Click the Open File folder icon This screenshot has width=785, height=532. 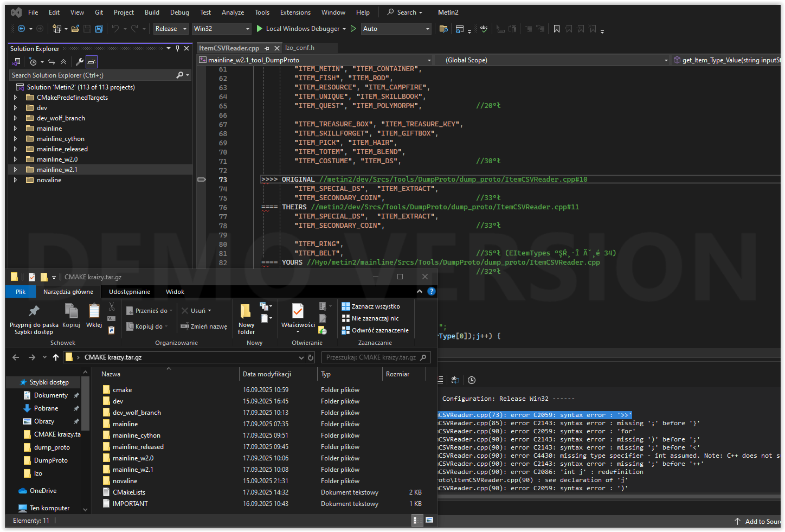tap(75, 29)
